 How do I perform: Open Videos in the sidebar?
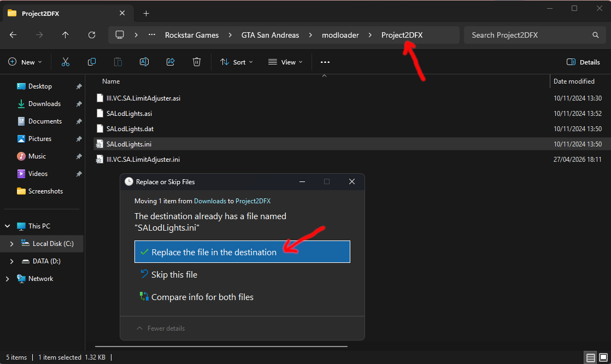tap(38, 174)
